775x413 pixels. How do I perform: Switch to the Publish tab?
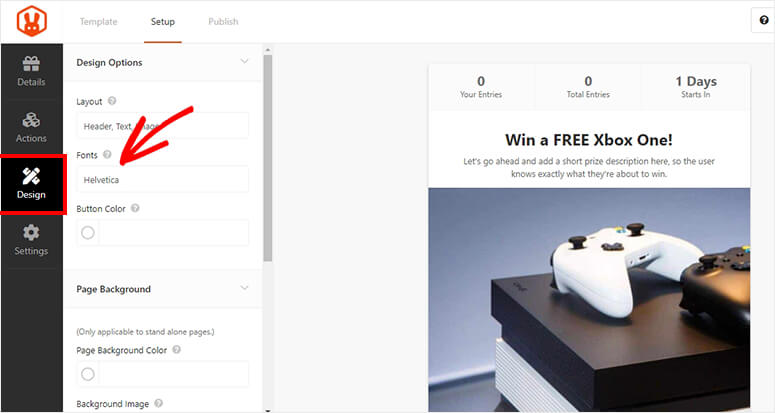click(223, 22)
